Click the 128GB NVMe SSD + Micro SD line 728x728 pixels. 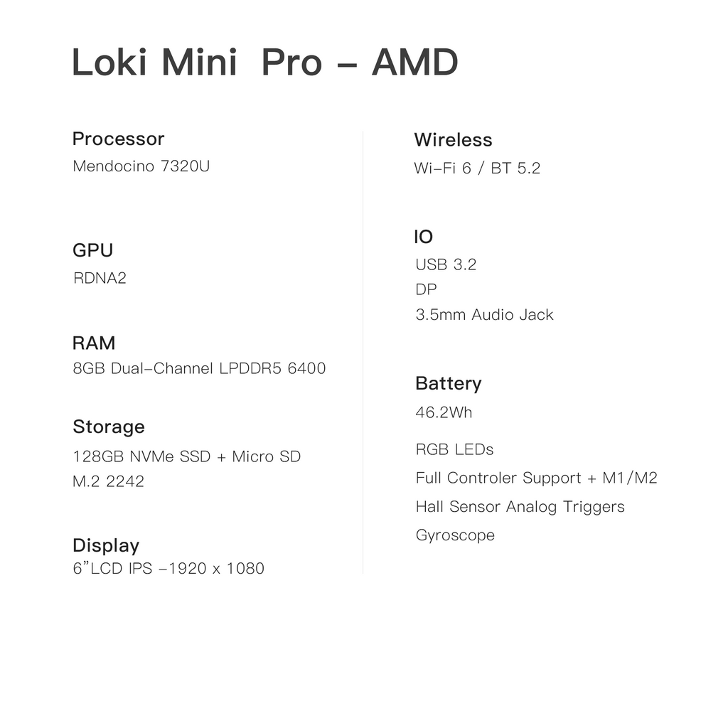pyautogui.click(x=187, y=456)
